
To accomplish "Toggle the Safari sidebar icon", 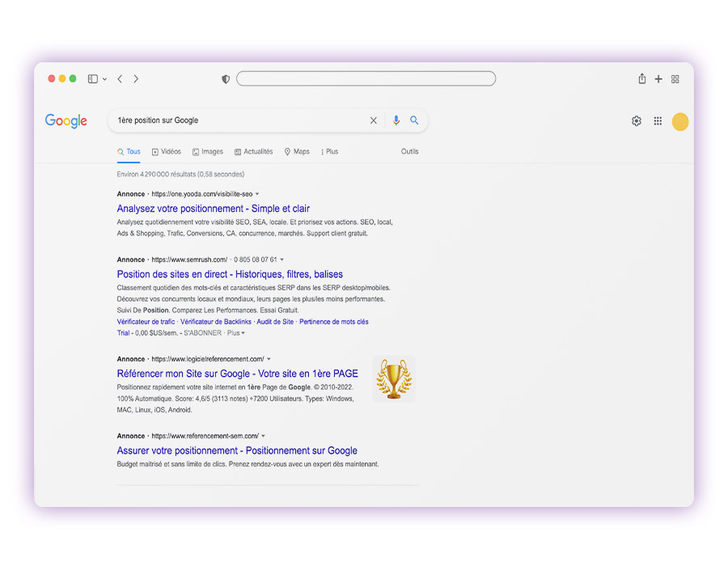I will point(93,79).
